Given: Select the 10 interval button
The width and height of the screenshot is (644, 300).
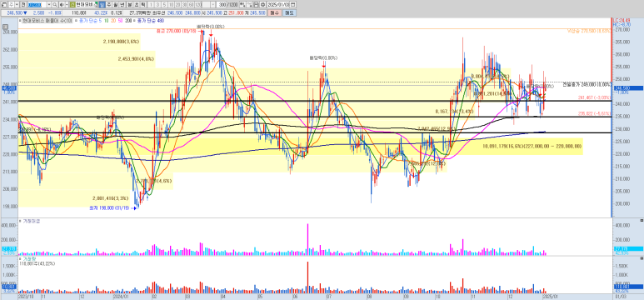Looking at the screenshot, I should pyautogui.click(x=172, y=4).
